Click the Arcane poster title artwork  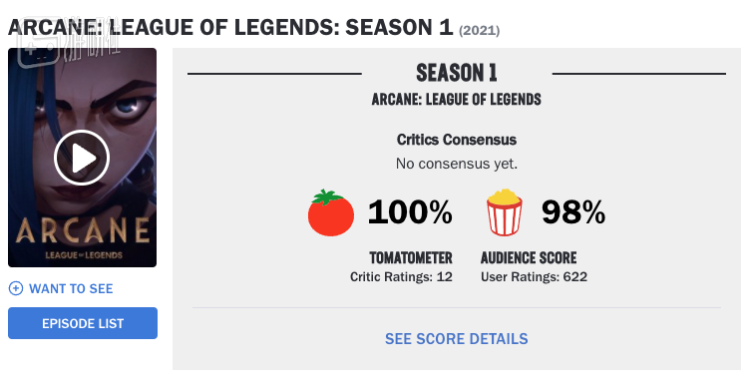tap(82, 237)
